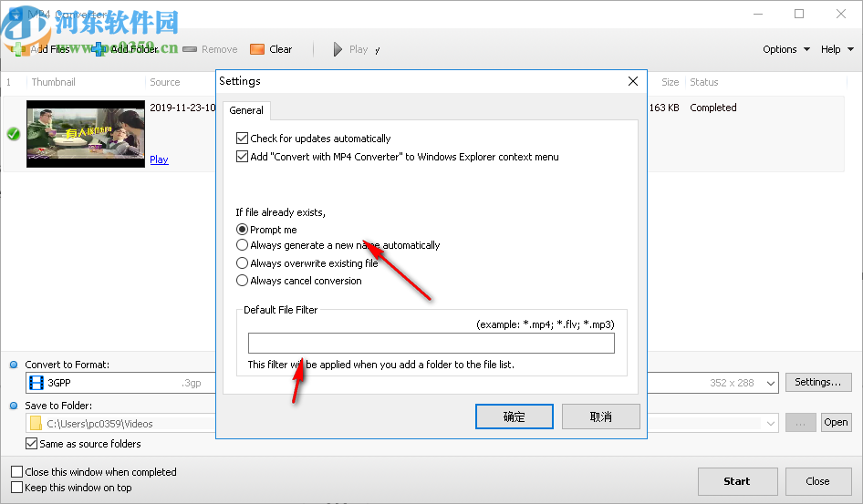Expand the Convert to Format dropdown arrow
This screenshot has width=863, height=504.
(x=771, y=383)
